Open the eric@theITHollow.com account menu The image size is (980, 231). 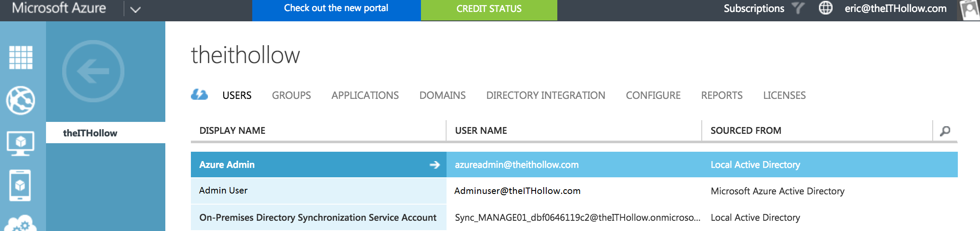pyautogui.click(x=895, y=9)
